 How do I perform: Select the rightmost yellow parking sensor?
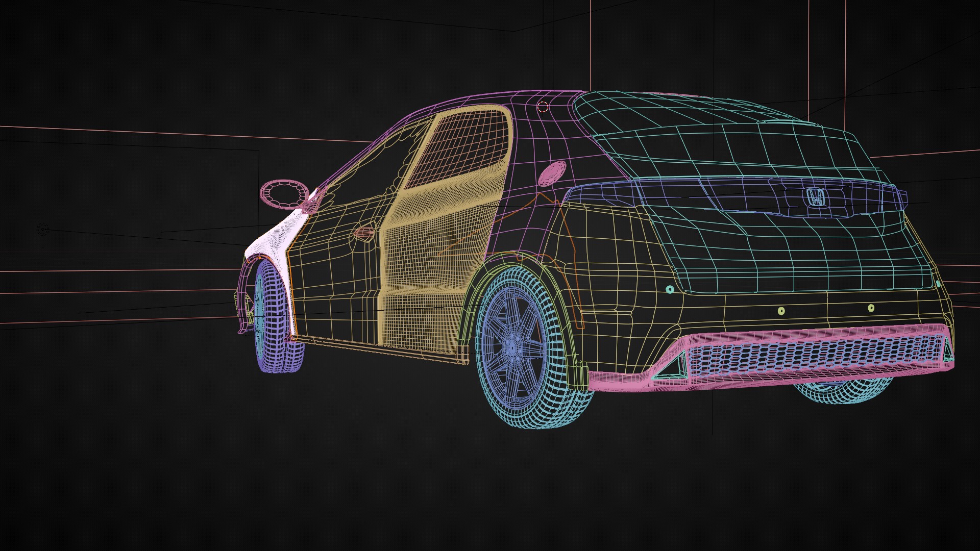[871, 308]
